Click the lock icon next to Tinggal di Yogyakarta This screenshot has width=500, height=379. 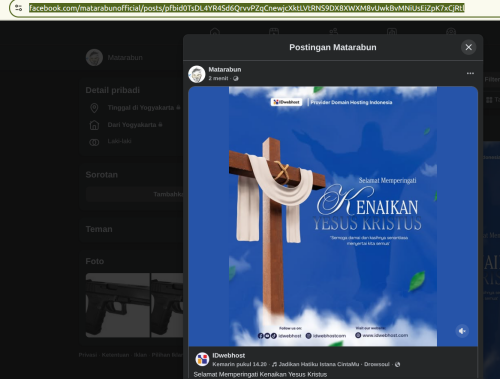click(178, 107)
